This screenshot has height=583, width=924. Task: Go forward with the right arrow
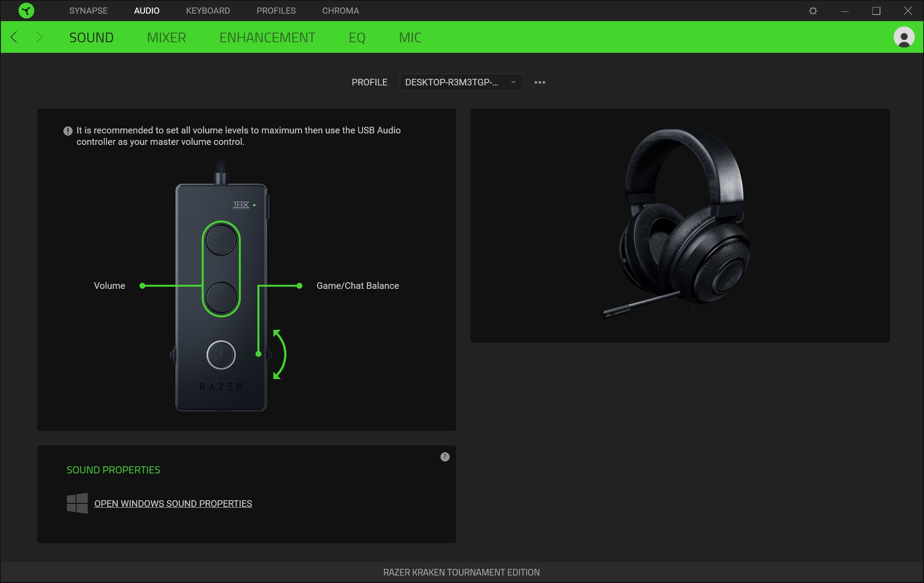click(39, 37)
